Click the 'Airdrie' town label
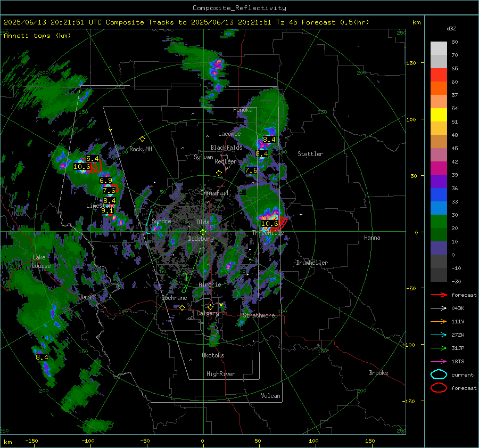Viewport: 479px width, 448px height. tap(210, 284)
